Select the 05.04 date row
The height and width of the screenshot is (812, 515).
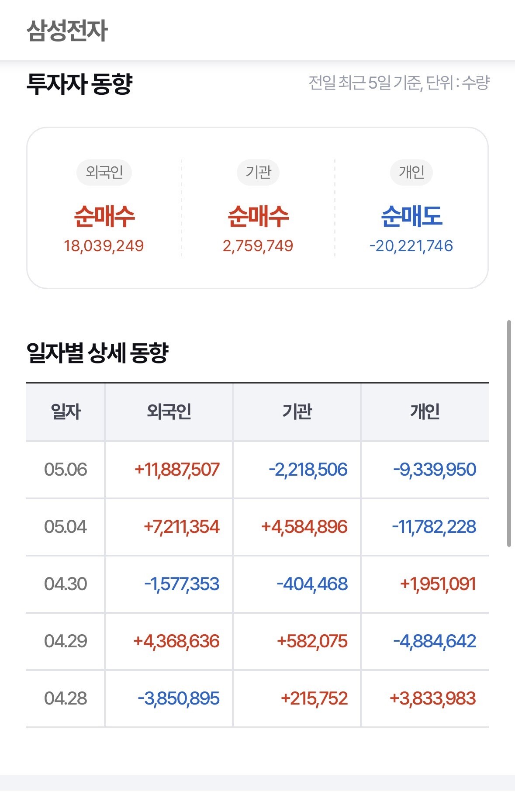(257, 527)
